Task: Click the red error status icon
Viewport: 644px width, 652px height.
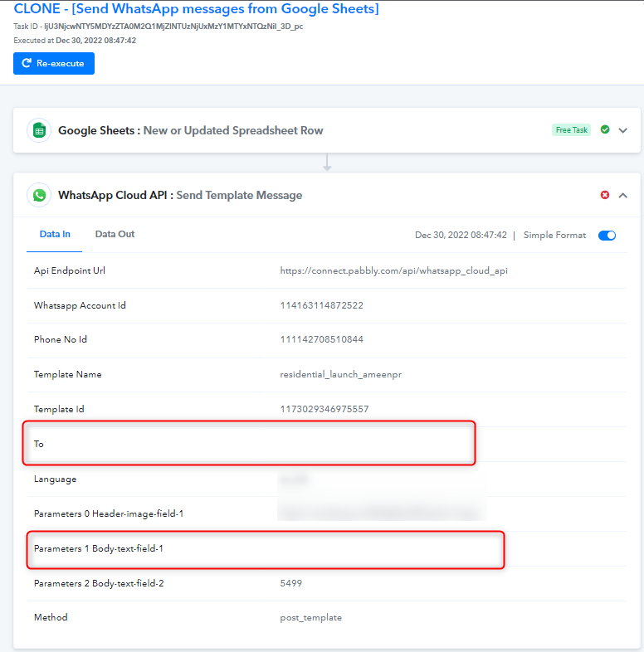Action: [605, 195]
